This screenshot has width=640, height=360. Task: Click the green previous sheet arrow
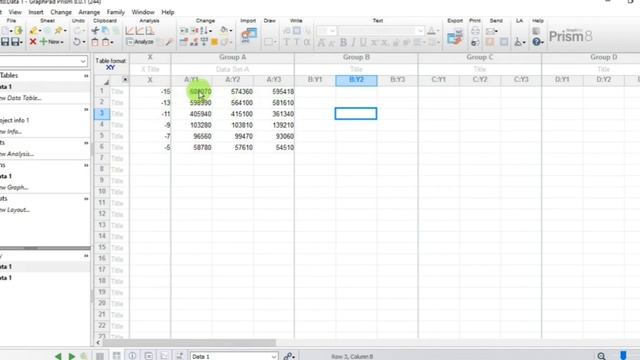coord(58,356)
